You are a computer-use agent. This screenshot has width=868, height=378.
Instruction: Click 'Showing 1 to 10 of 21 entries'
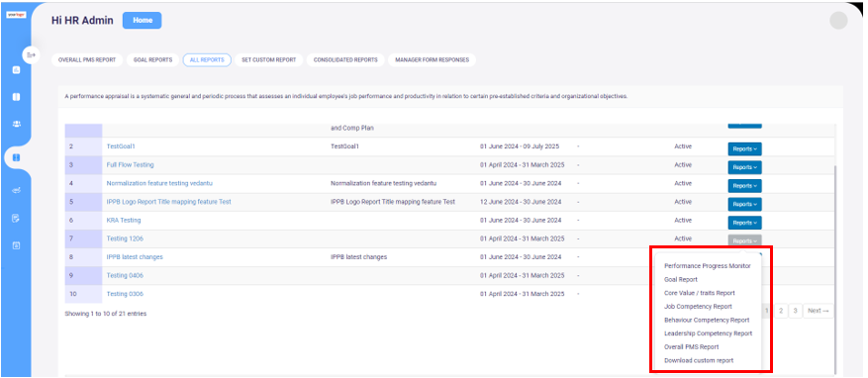(x=105, y=314)
